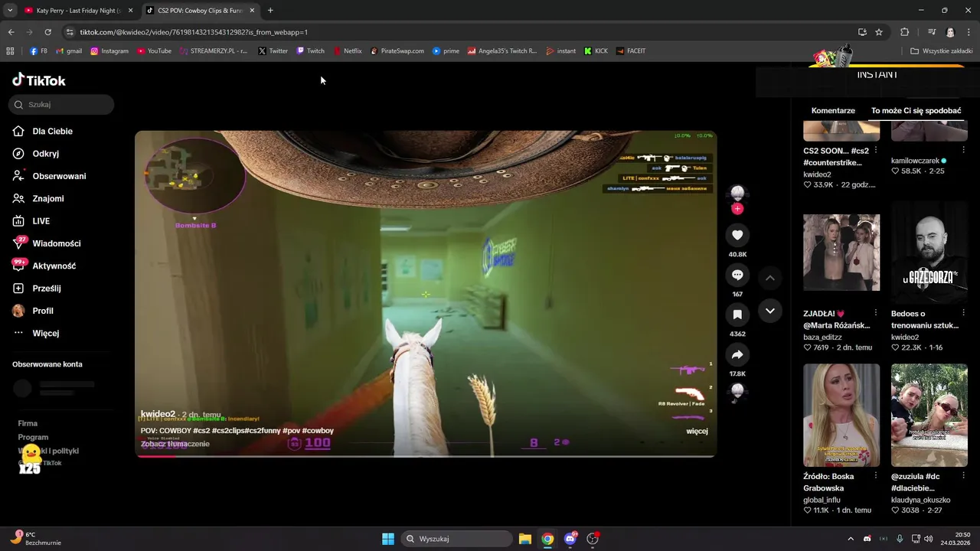
Task: Open Chrome three-dot menu
Action: pyautogui.click(x=969, y=32)
